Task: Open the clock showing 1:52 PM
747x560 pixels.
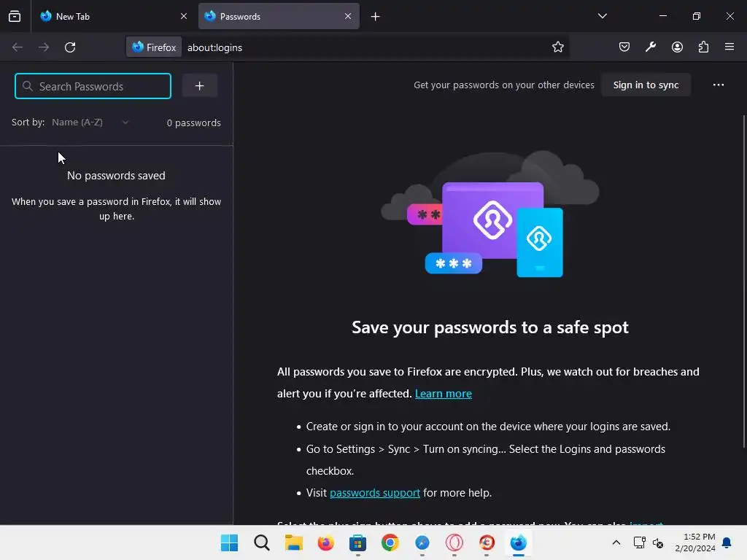Action: (695, 542)
